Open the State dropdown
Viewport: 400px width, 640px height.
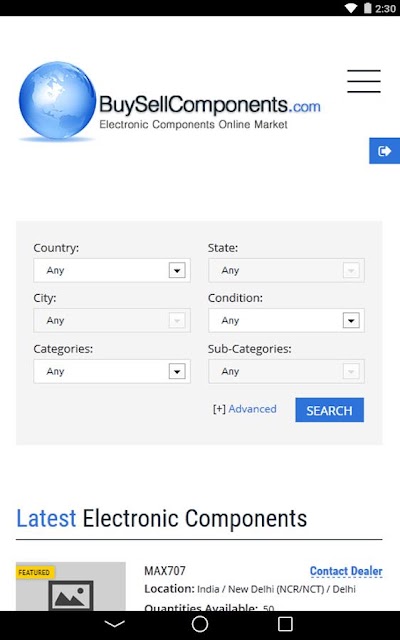(x=286, y=270)
